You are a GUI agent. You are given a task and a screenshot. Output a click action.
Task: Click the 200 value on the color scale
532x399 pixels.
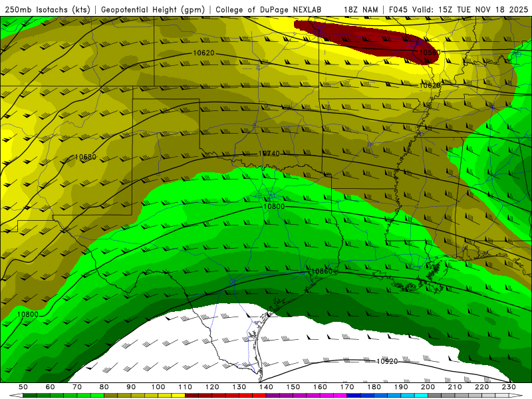[x=428, y=387]
